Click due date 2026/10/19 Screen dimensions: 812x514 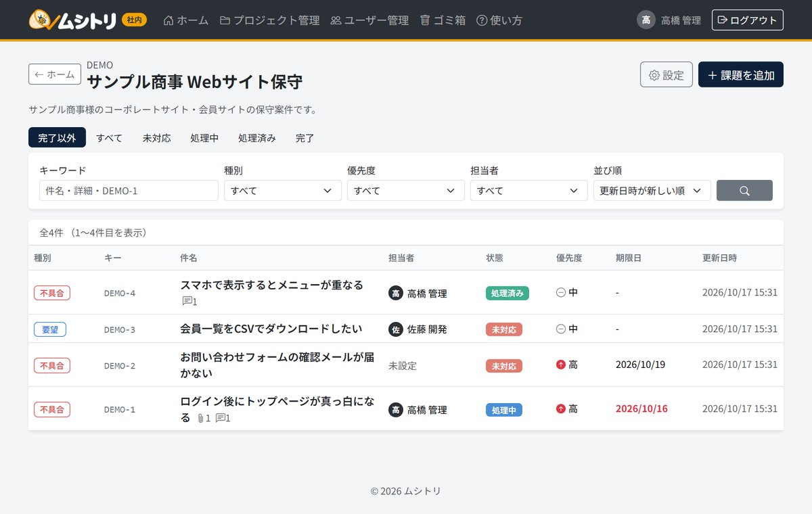[640, 365]
